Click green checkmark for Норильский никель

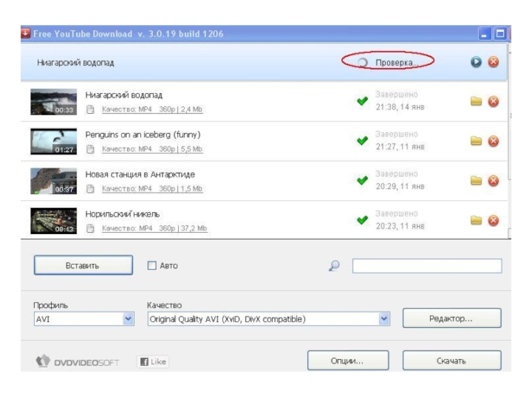point(362,220)
